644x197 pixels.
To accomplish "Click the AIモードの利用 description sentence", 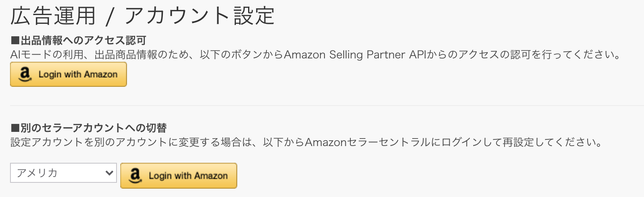I will tap(314, 55).
